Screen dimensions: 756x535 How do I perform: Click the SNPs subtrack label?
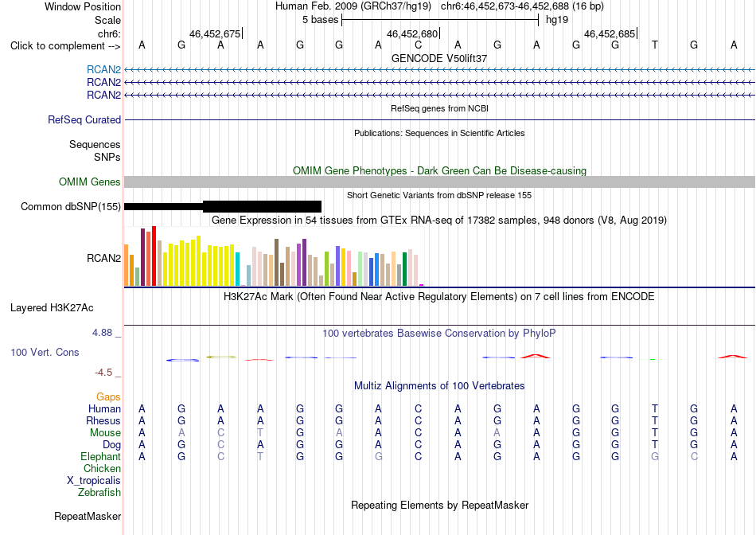[x=107, y=157]
